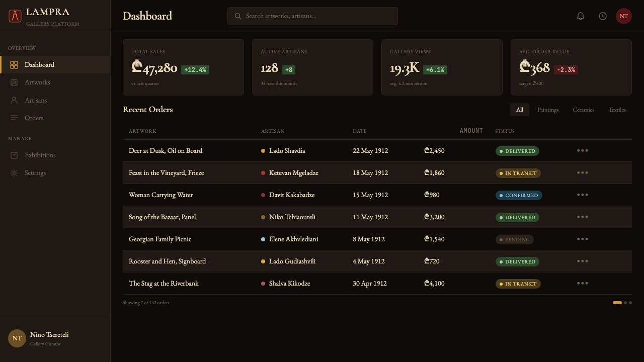
Task: Click artisan Ketevan Mgeladze
Action: pyautogui.click(x=294, y=173)
